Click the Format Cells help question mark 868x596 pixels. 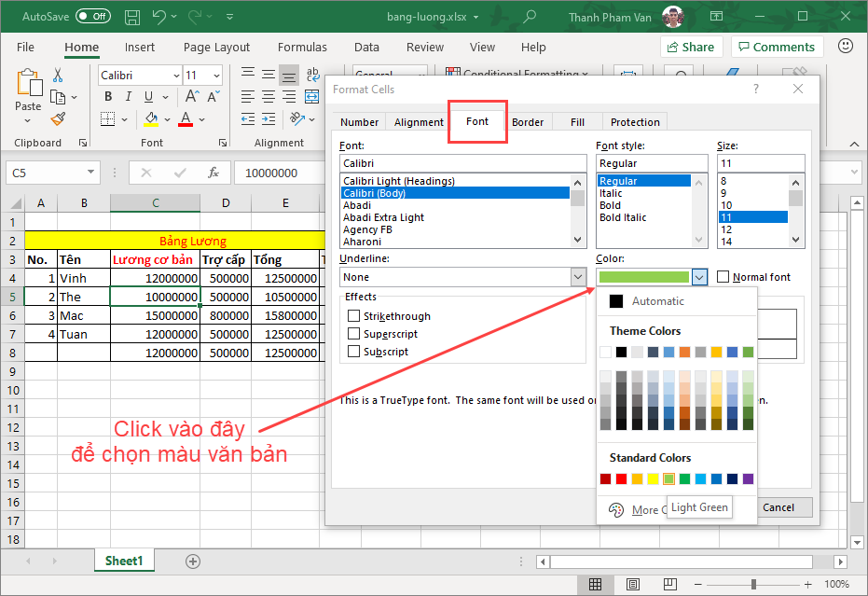(756, 89)
